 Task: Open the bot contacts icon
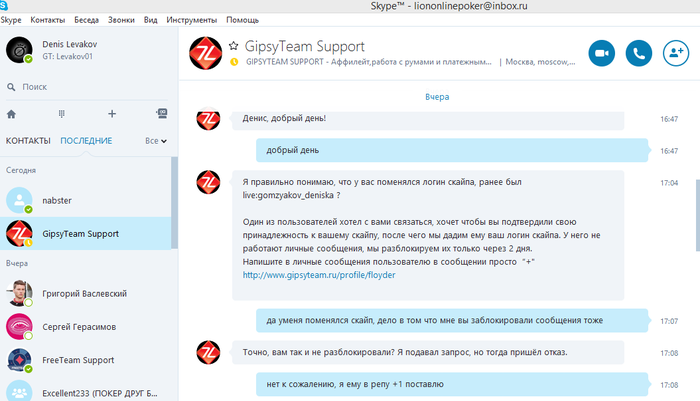pos(162,113)
